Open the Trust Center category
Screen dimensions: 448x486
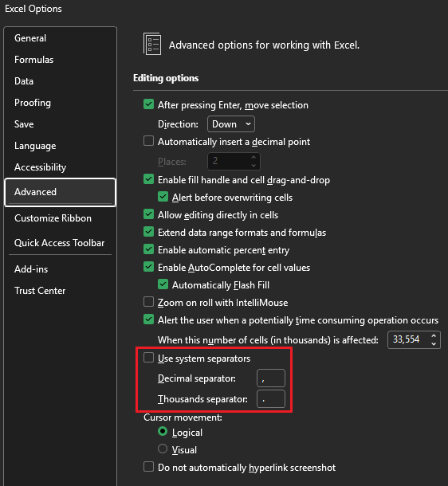click(x=40, y=291)
